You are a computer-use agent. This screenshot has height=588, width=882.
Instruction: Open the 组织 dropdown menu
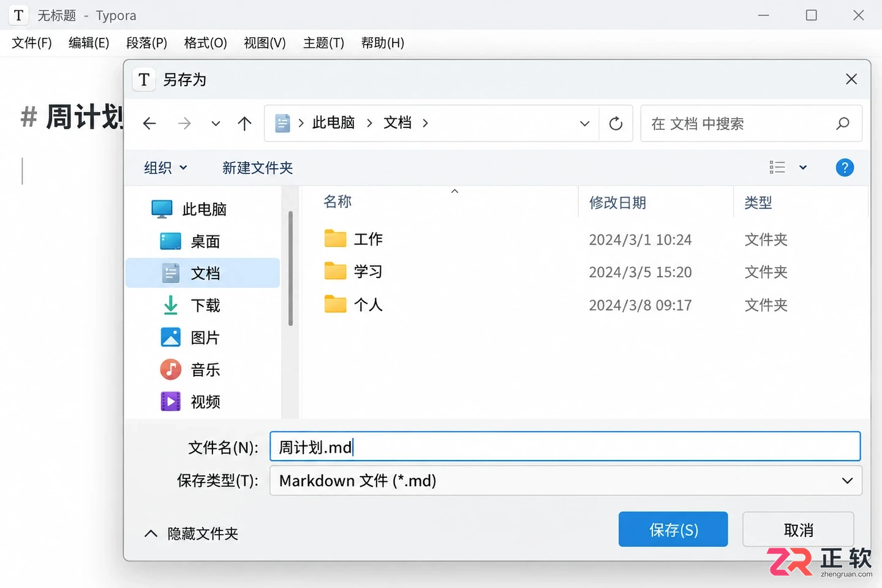[x=165, y=168]
